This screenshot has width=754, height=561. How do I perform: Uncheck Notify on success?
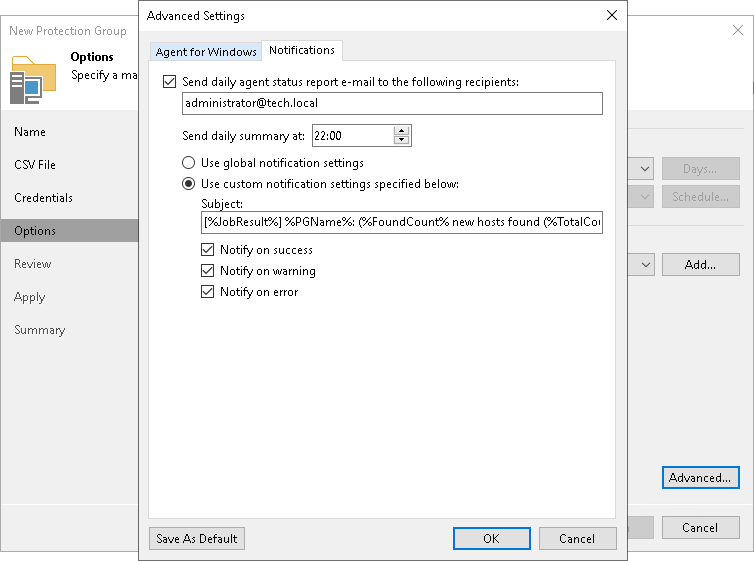tap(207, 249)
